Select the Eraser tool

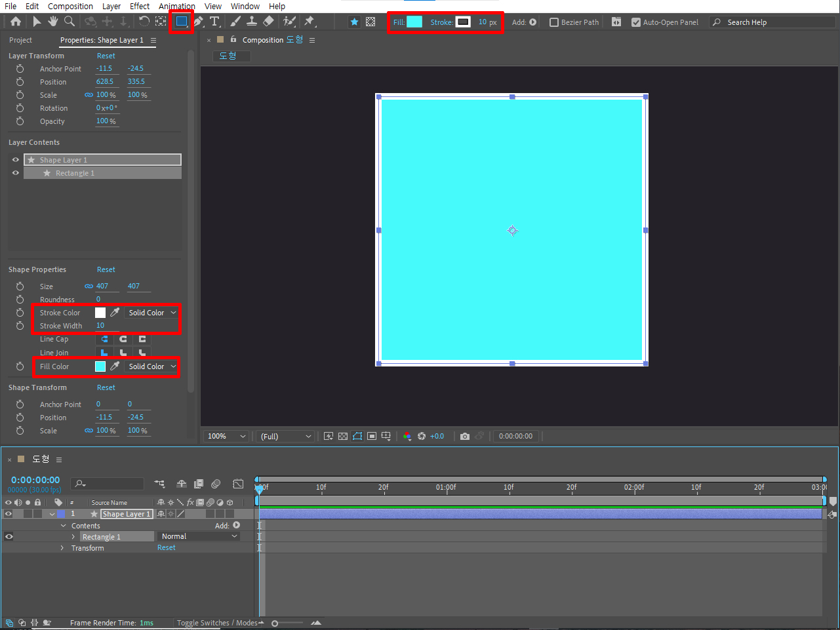point(268,22)
